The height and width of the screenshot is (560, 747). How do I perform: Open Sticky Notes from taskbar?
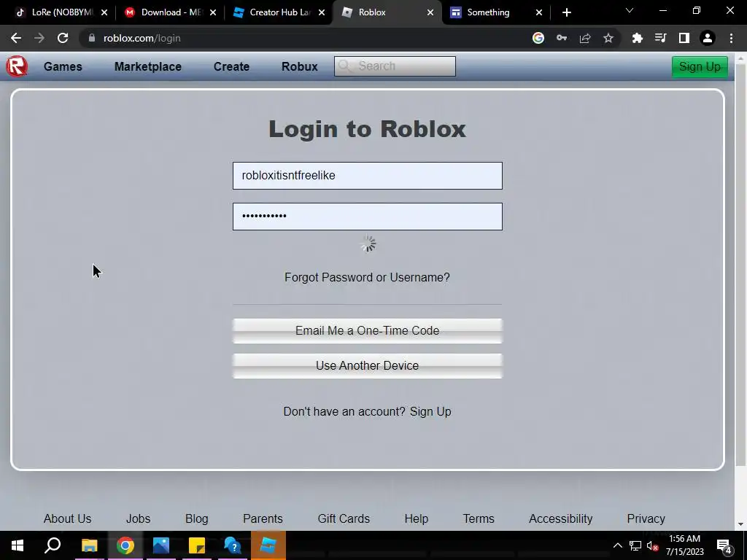click(197, 545)
